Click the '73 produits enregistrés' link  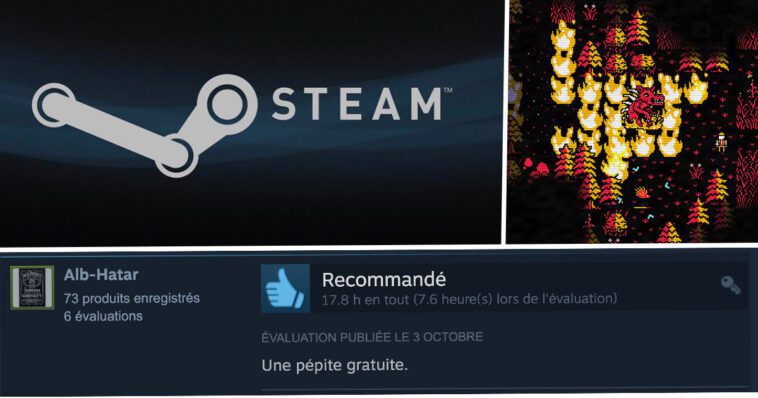(132, 298)
